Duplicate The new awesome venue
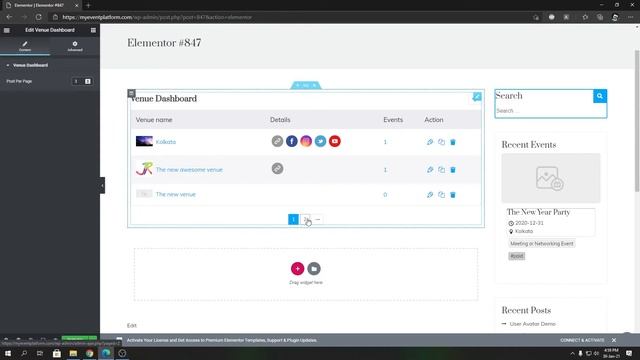Screen dimensions: 640x360 click(x=441, y=170)
